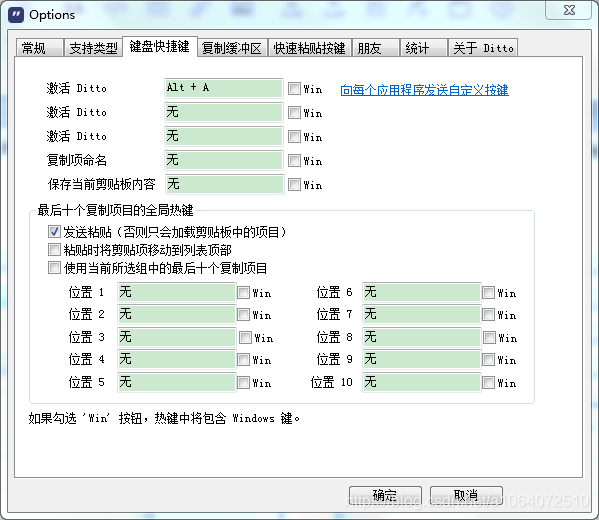
Task: Check the Win box for 位置 1
Action: 243,293
